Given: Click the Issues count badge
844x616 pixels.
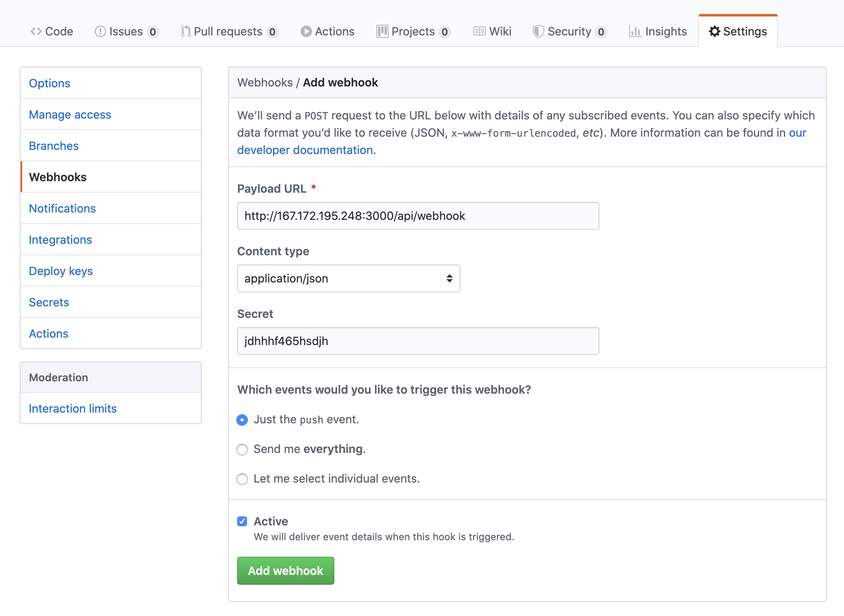Looking at the screenshot, I should (x=153, y=32).
